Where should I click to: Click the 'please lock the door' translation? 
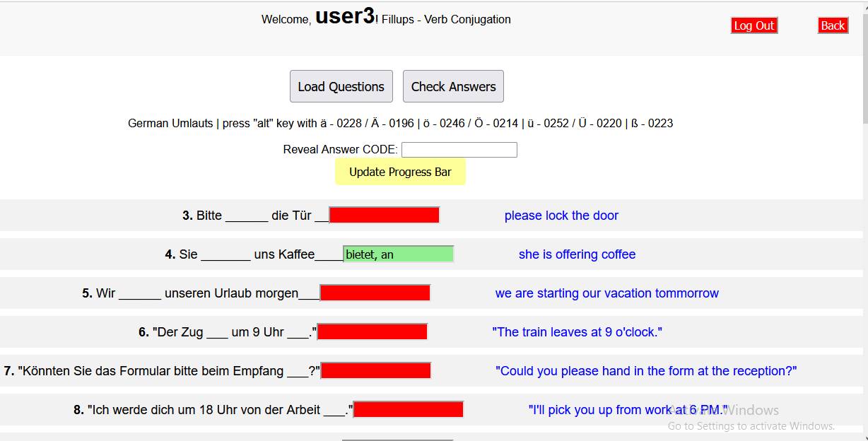pos(561,216)
